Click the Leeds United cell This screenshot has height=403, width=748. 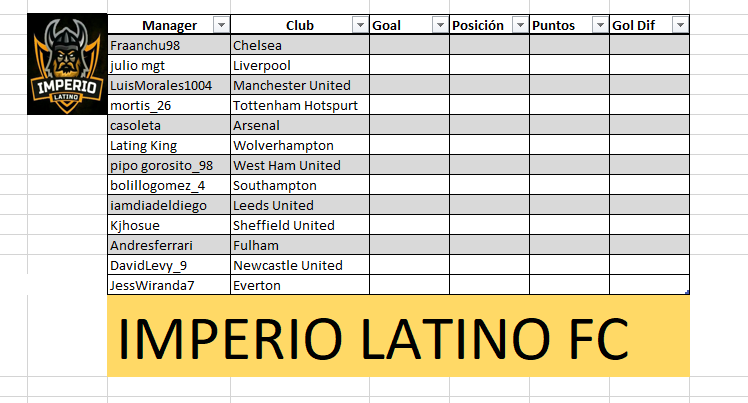[300, 205]
